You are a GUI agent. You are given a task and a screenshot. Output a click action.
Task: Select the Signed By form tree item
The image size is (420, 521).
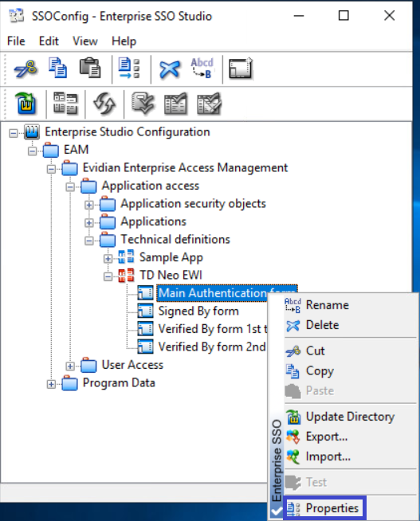(198, 311)
